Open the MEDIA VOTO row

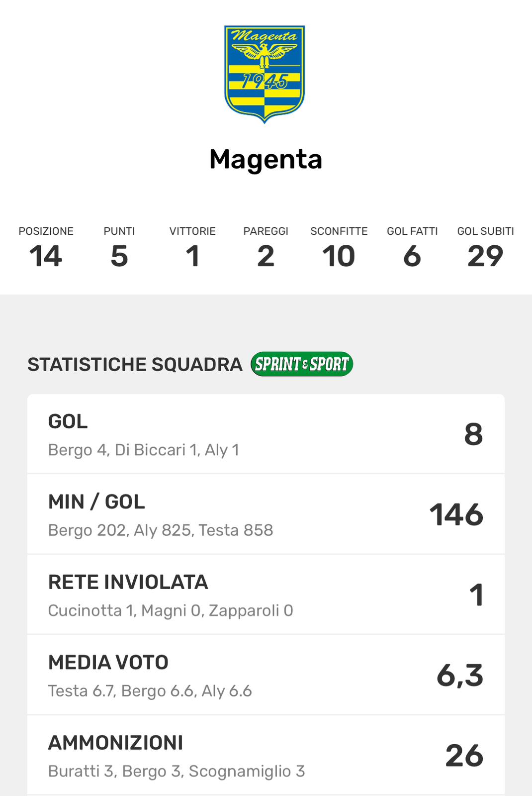pos(266,675)
